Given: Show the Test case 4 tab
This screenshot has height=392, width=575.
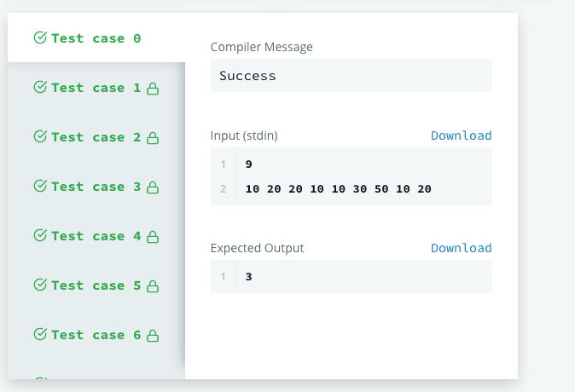Looking at the screenshot, I should pos(96,236).
